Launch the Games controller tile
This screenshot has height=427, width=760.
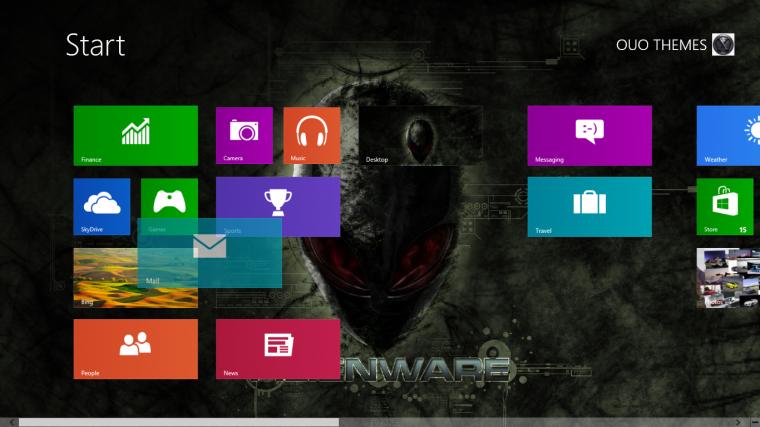tap(169, 199)
